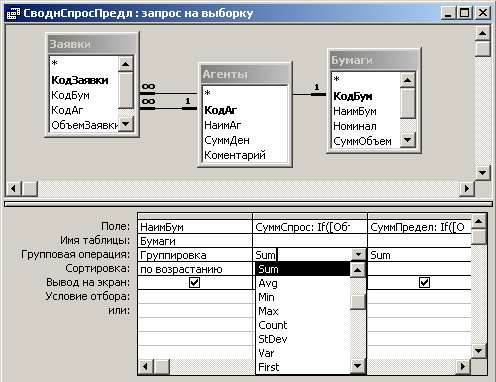Screen dimensions: 496x382
Task: Click the Sum cell under СуммПредел
Action: point(419,255)
